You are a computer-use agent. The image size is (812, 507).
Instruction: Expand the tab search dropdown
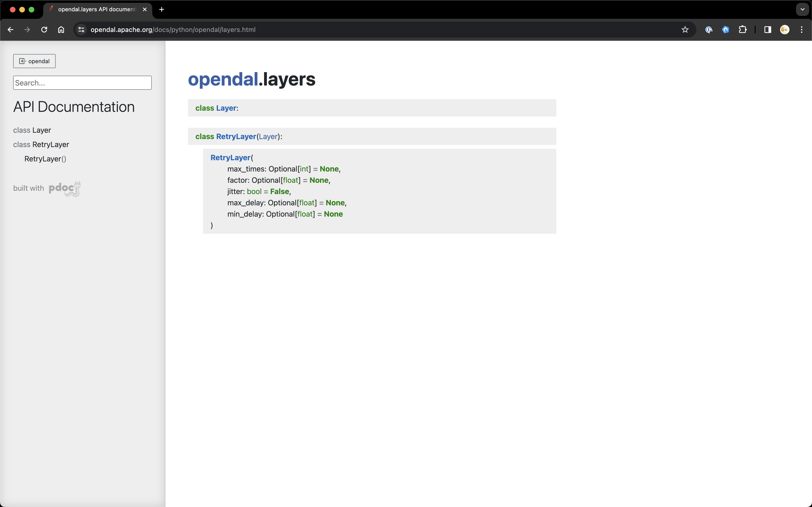pos(802,9)
